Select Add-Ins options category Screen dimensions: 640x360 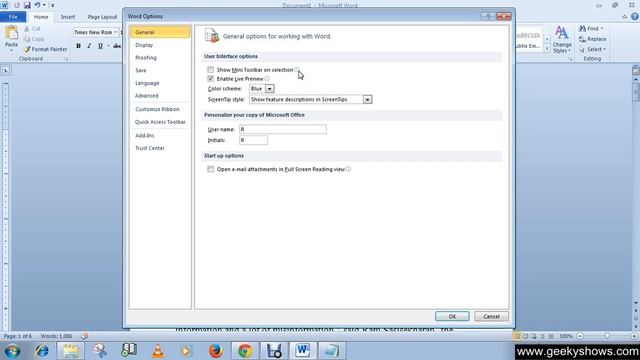[160, 135]
